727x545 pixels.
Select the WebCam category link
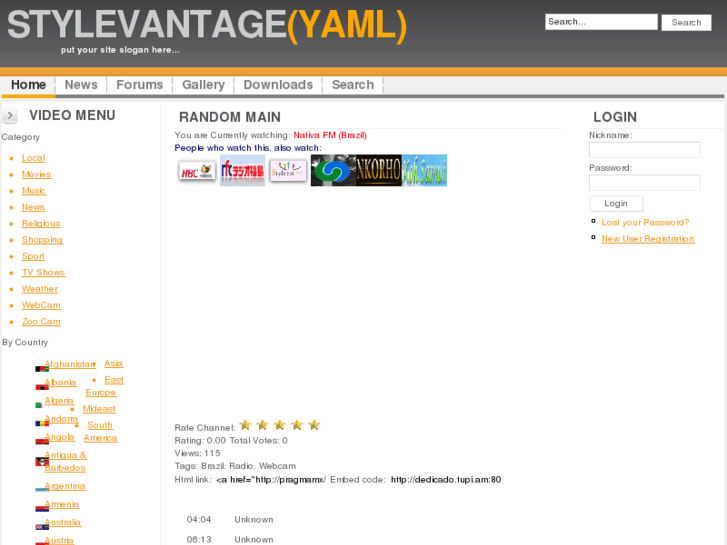[41, 305]
